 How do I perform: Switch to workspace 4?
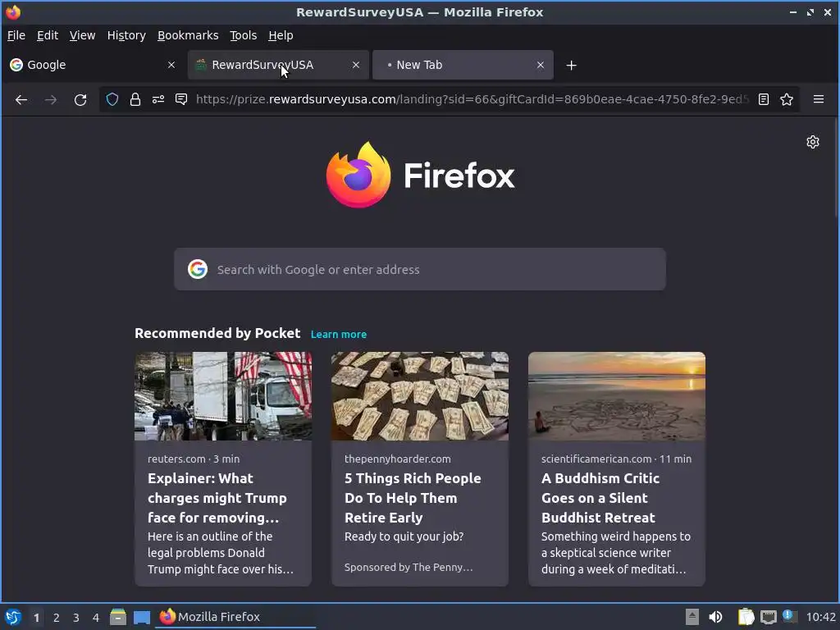coord(96,618)
